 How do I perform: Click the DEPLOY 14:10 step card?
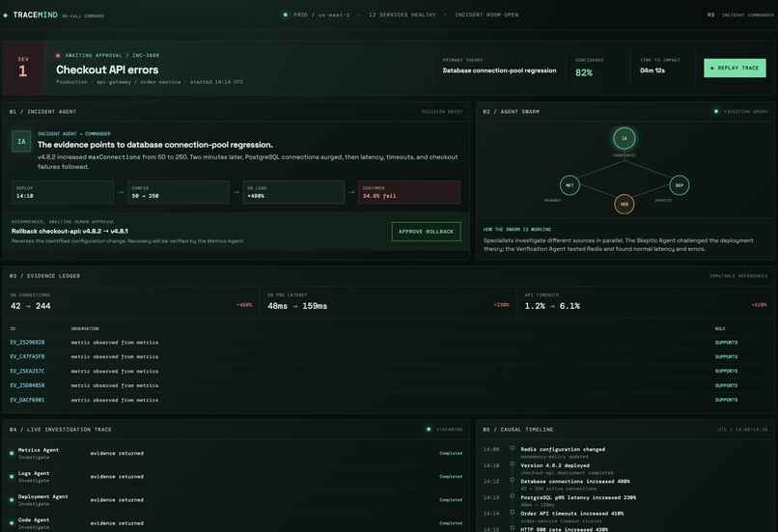coord(63,192)
